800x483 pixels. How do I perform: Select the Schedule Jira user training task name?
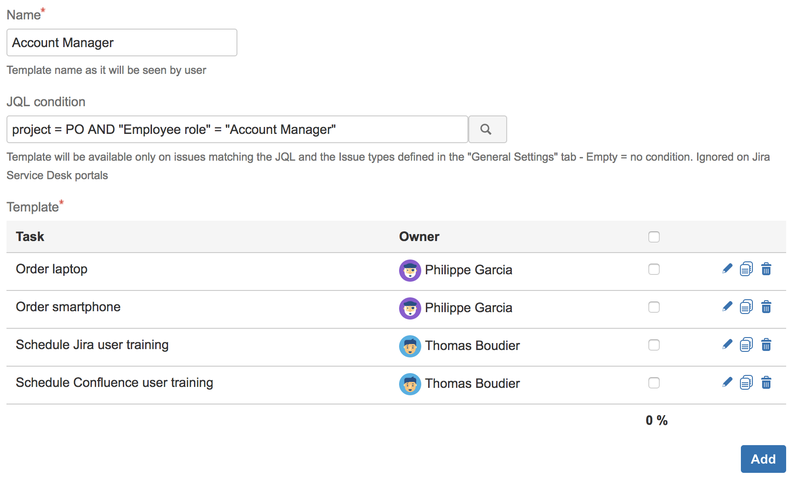click(92, 345)
